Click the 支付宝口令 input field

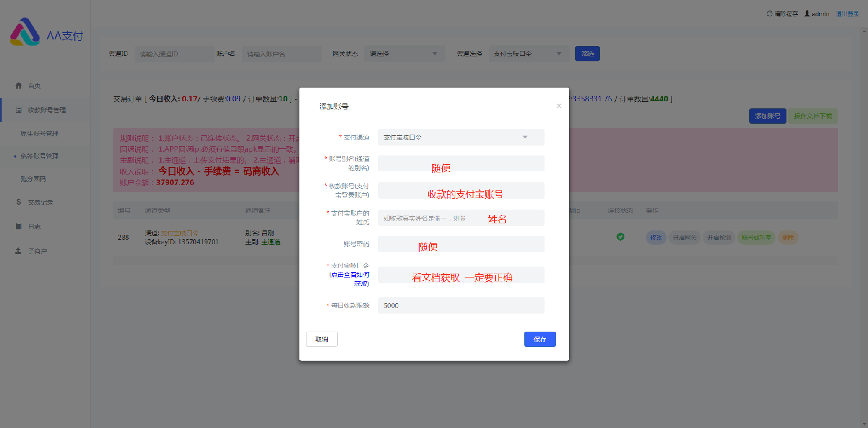(x=461, y=275)
